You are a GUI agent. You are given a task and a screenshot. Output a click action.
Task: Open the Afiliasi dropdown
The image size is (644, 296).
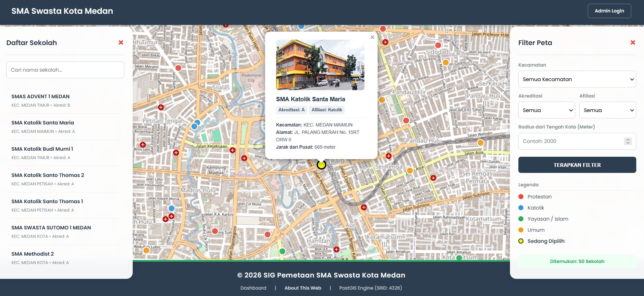coord(608,110)
